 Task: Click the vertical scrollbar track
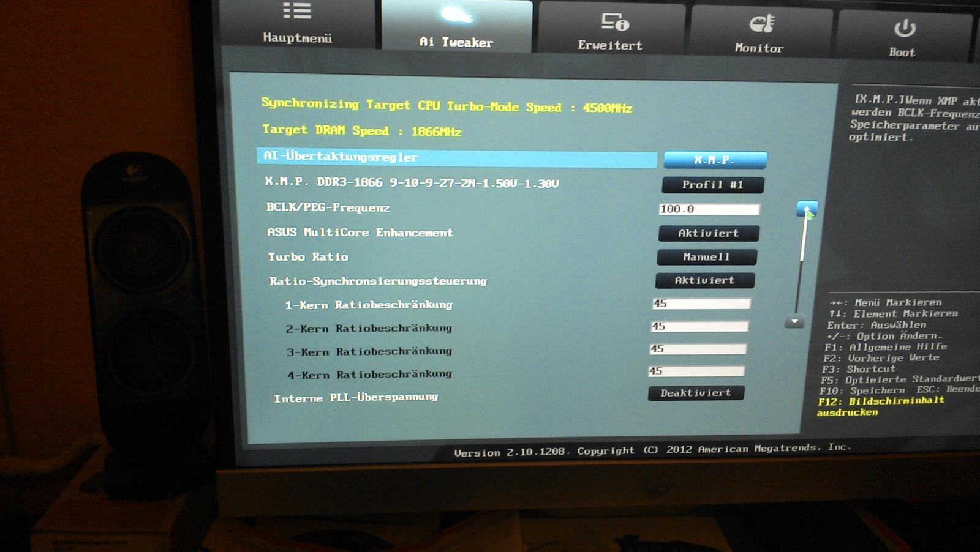(x=800, y=266)
